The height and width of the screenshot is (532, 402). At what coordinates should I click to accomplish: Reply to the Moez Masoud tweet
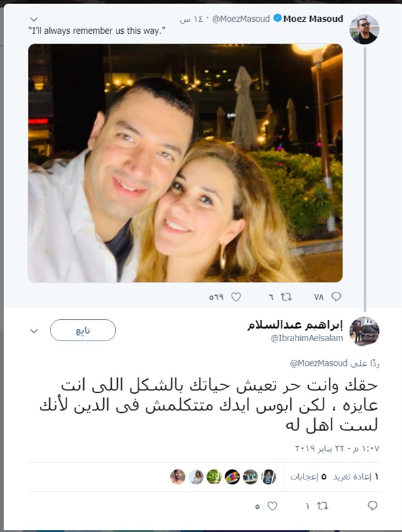pos(336,297)
